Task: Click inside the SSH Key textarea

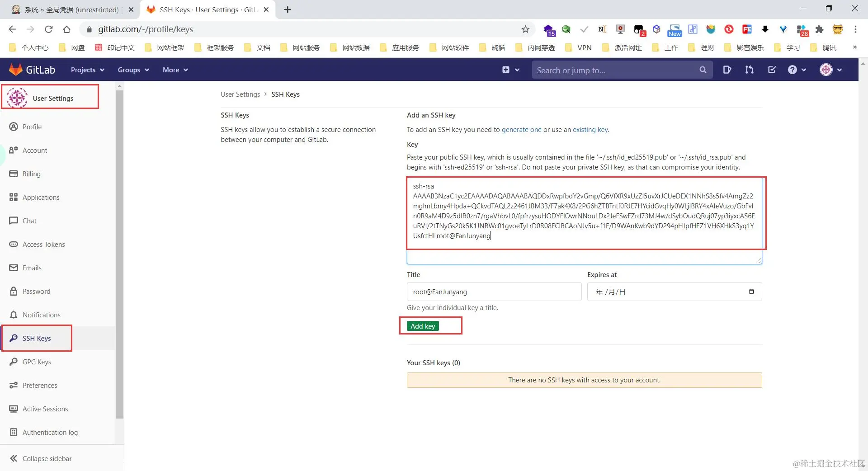Action: (x=584, y=221)
